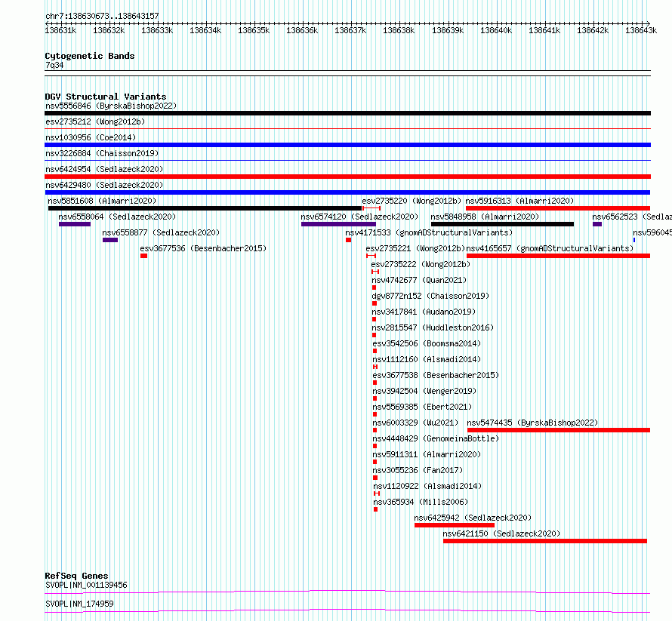Click nsv1112160 (Alsmadi2014) label
Screen dimensions: 672x621
[427, 359]
